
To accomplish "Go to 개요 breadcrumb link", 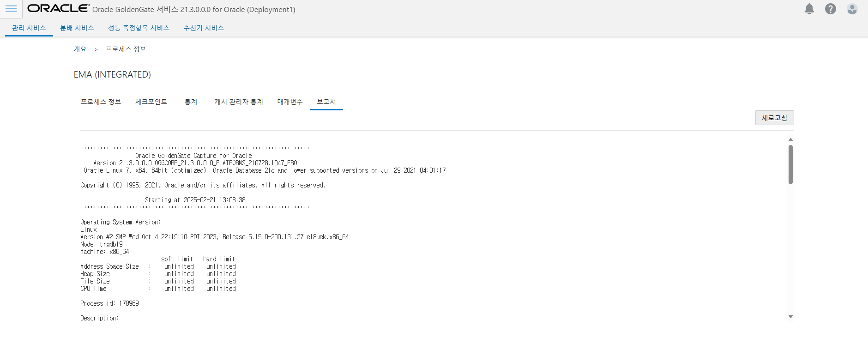I will (80, 49).
